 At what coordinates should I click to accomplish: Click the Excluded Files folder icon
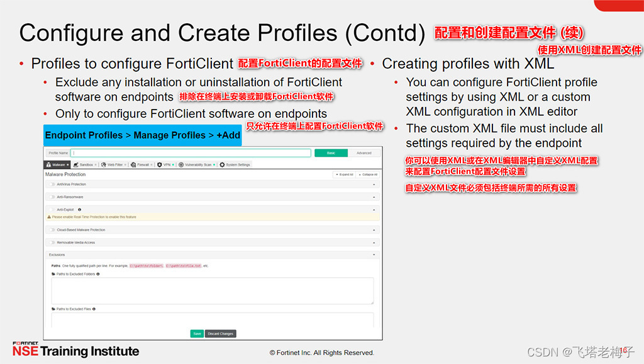pos(53,309)
